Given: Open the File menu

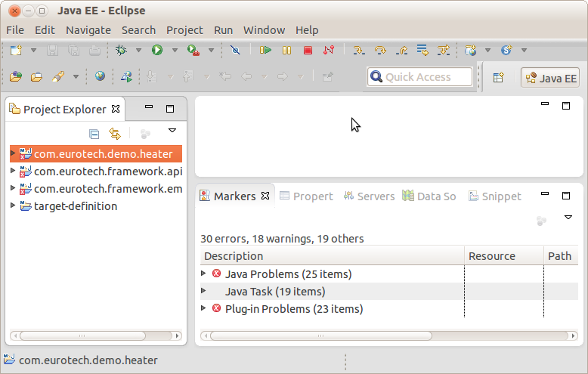Looking at the screenshot, I should (15, 30).
